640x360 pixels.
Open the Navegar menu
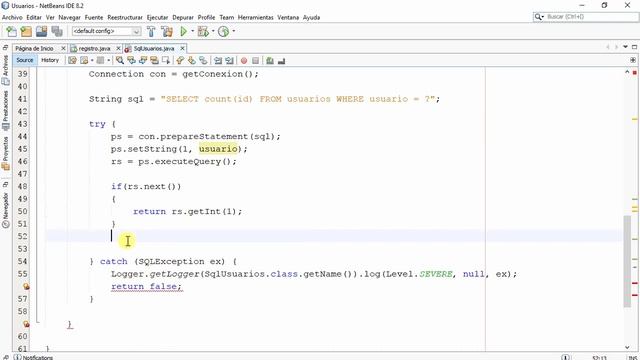[69, 17]
